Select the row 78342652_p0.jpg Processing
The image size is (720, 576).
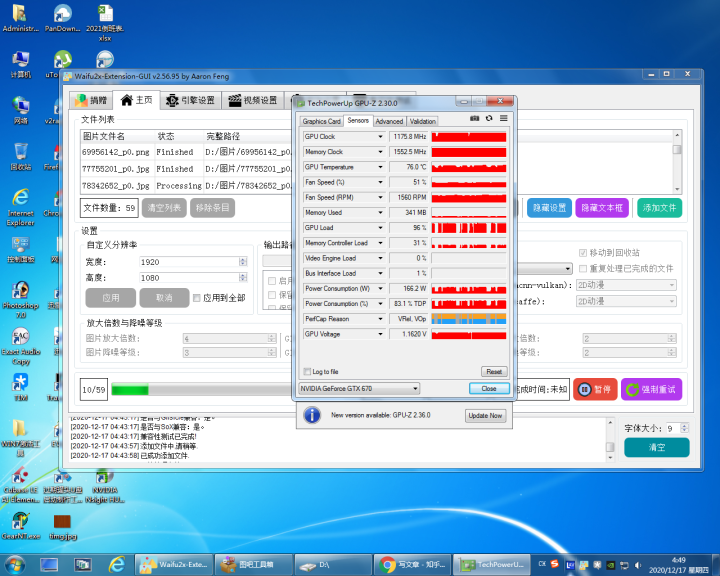coord(186,186)
